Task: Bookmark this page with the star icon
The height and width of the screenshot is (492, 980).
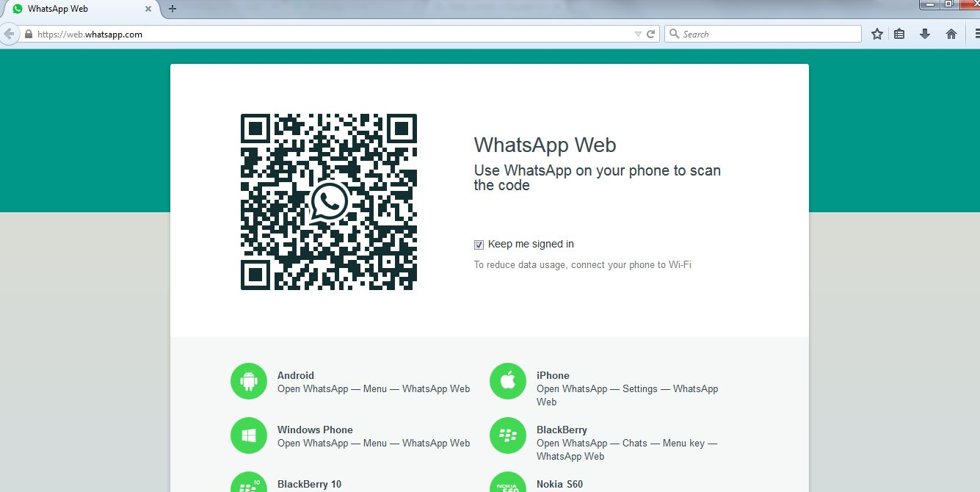Action: pyautogui.click(x=876, y=34)
